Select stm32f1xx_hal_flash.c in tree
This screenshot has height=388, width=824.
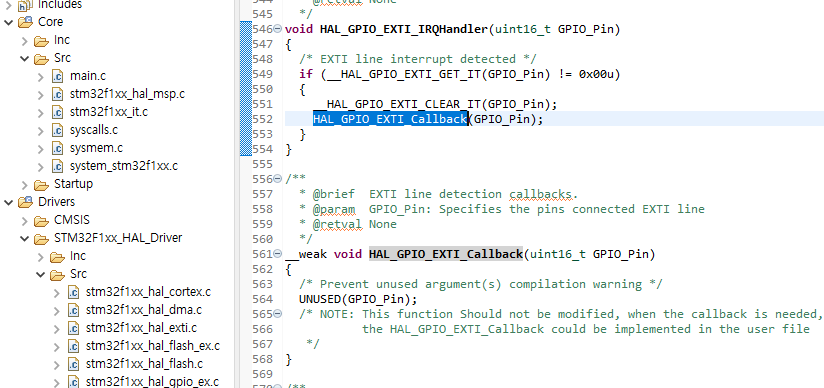[x=144, y=364]
